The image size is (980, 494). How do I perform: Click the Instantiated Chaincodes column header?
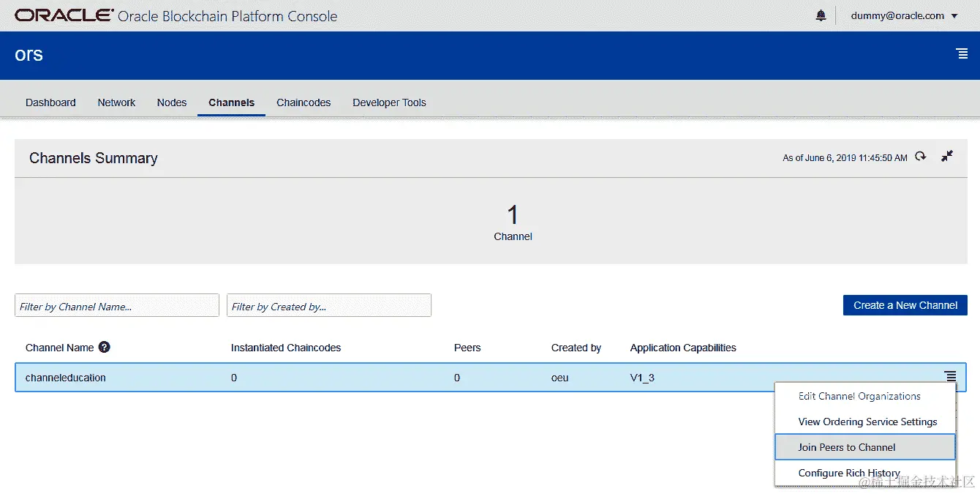pyautogui.click(x=286, y=348)
